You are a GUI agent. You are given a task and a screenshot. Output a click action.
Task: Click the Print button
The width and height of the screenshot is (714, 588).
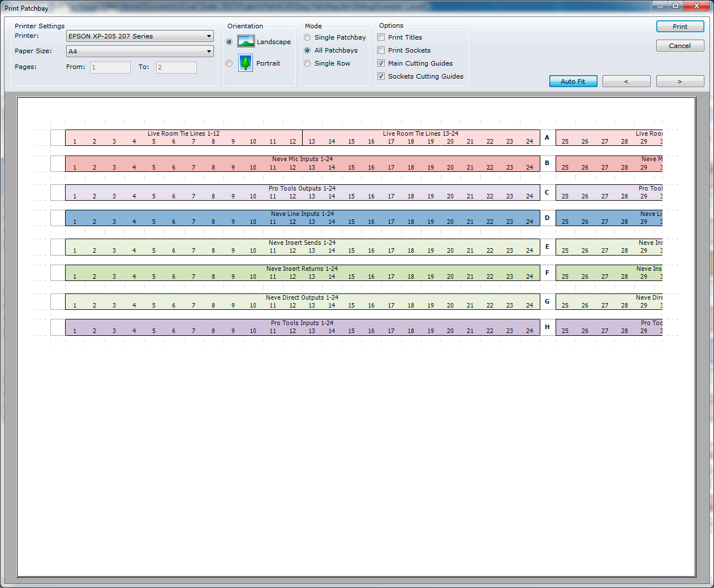(679, 26)
